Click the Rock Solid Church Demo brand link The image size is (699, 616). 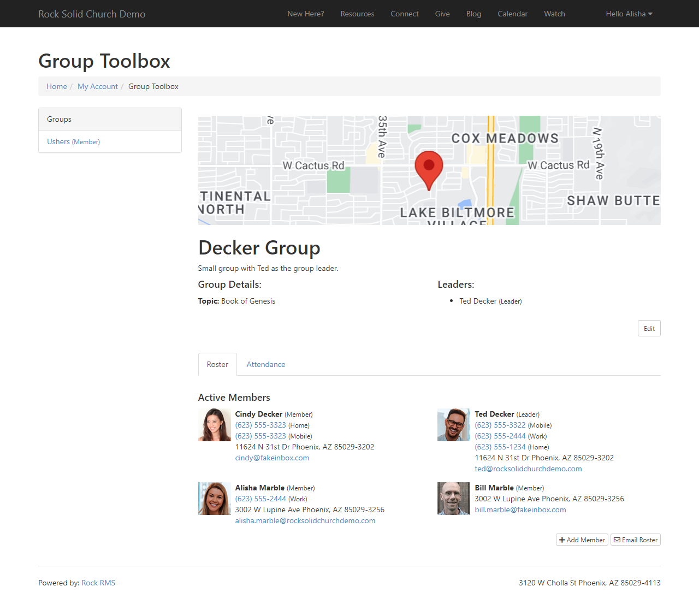click(92, 14)
